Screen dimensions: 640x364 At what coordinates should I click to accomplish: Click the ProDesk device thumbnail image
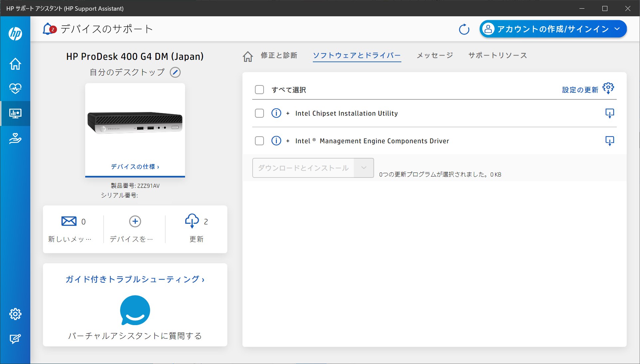click(135, 123)
